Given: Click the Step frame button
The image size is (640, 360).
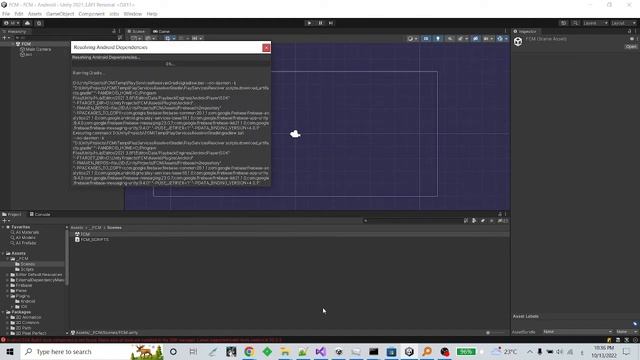Looking at the screenshot, I should (331, 23).
